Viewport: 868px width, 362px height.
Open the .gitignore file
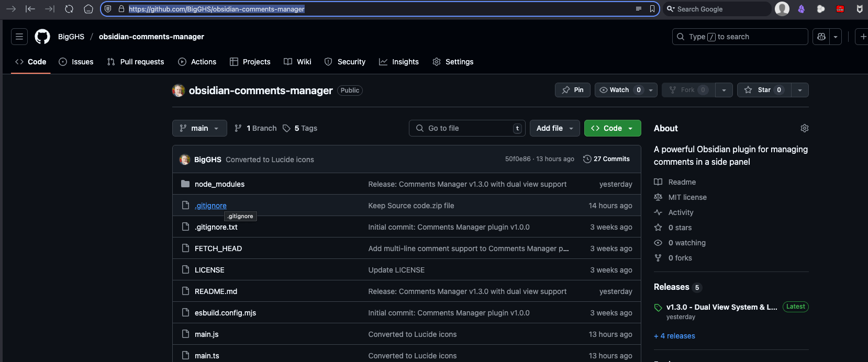210,206
